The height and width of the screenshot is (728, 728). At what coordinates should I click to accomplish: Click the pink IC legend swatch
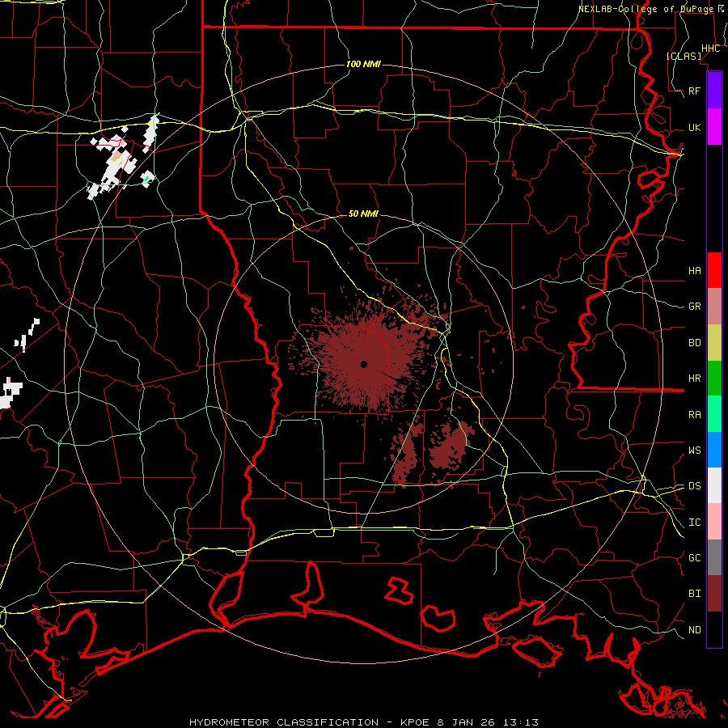[x=714, y=522]
